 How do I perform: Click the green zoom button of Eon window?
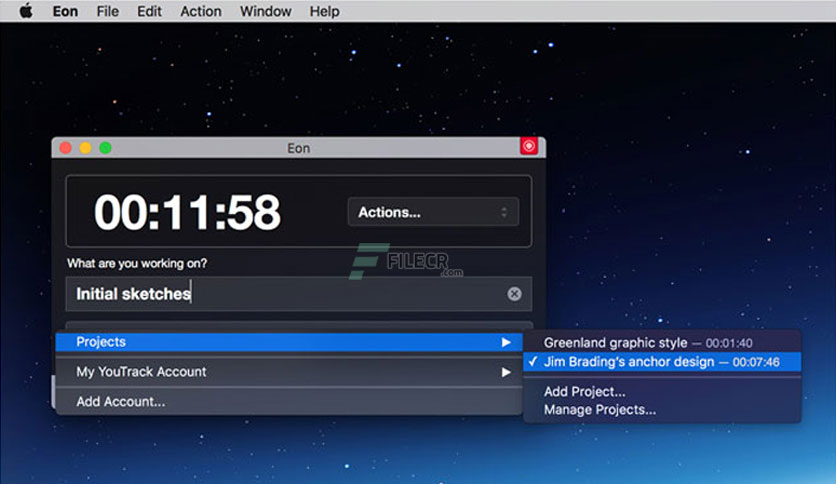click(x=106, y=148)
